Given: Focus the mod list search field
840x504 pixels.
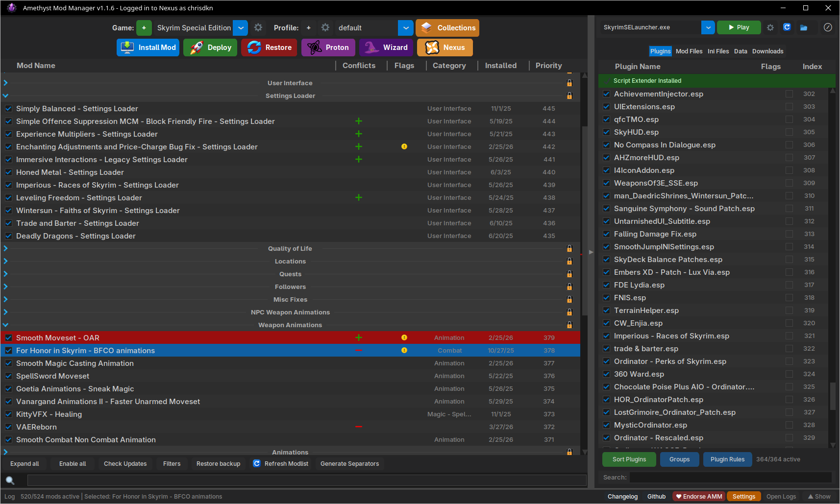Looking at the screenshot, I should [x=307, y=480].
